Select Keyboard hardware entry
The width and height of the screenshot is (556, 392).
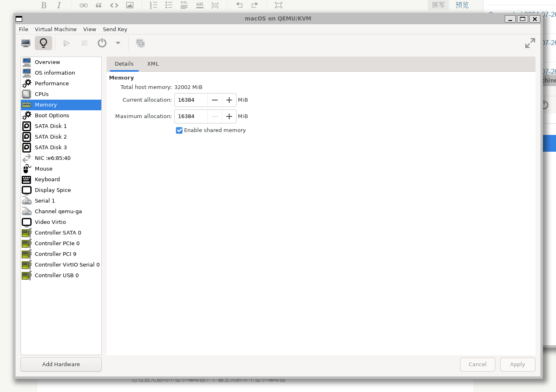point(61,180)
